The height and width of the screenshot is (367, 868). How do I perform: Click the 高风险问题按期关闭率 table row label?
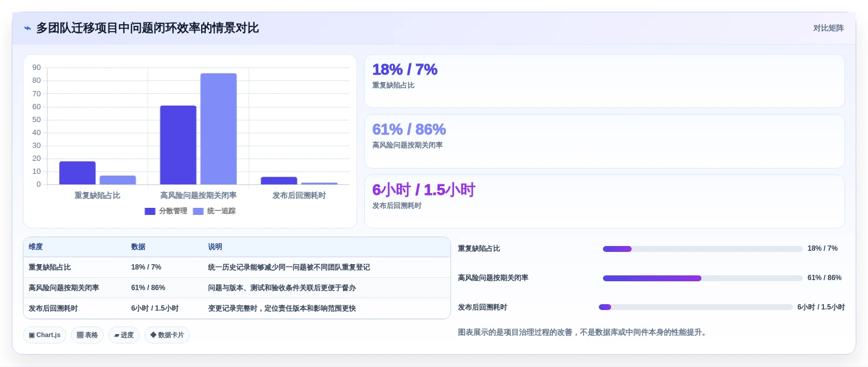[64, 288]
